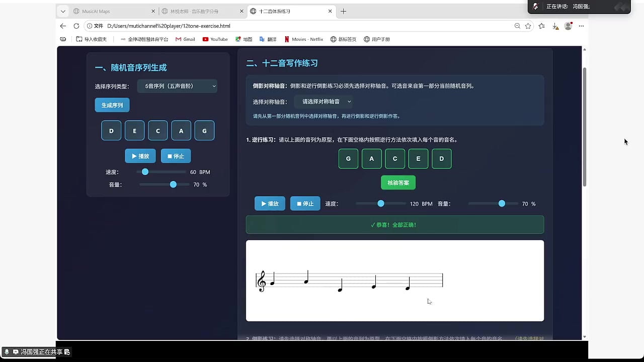644x362 pixels.
Task: Adjust the 60 BPM tempo slider
Action: pyautogui.click(x=162, y=172)
